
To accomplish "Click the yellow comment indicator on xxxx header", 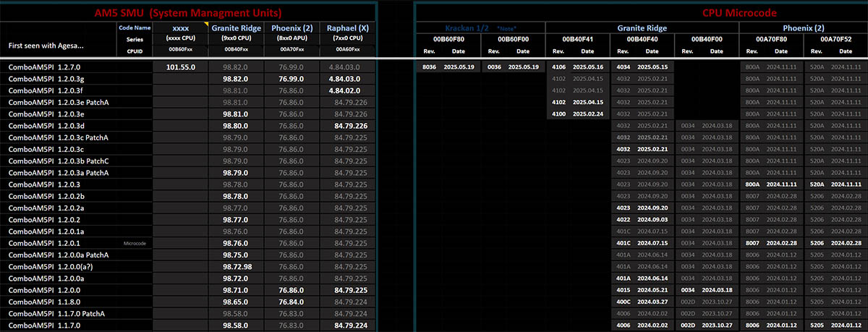I will [205, 25].
